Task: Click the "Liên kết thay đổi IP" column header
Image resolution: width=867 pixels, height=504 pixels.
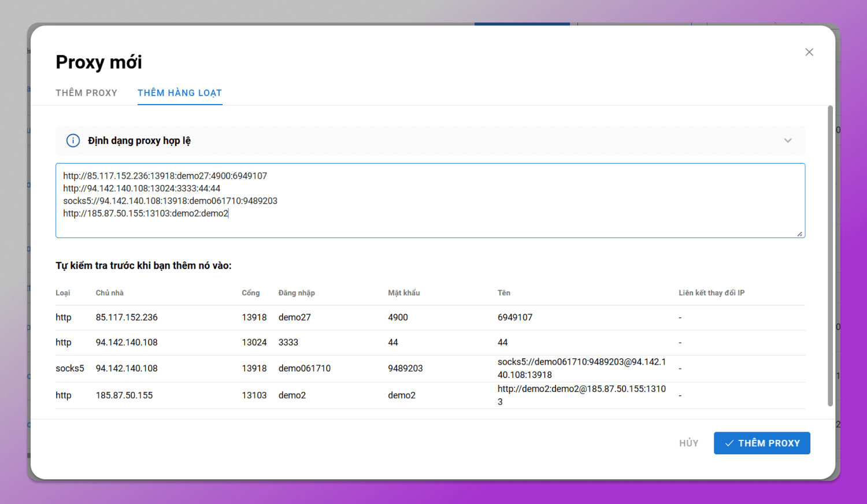Action: tap(712, 293)
